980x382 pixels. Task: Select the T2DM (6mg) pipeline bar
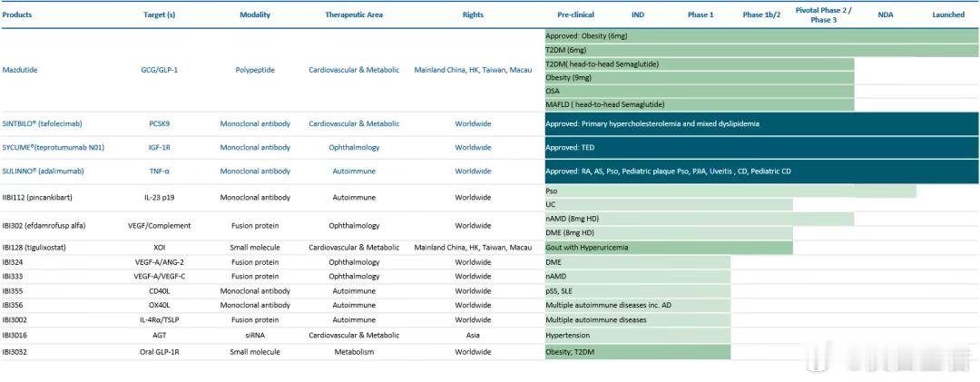click(x=761, y=50)
